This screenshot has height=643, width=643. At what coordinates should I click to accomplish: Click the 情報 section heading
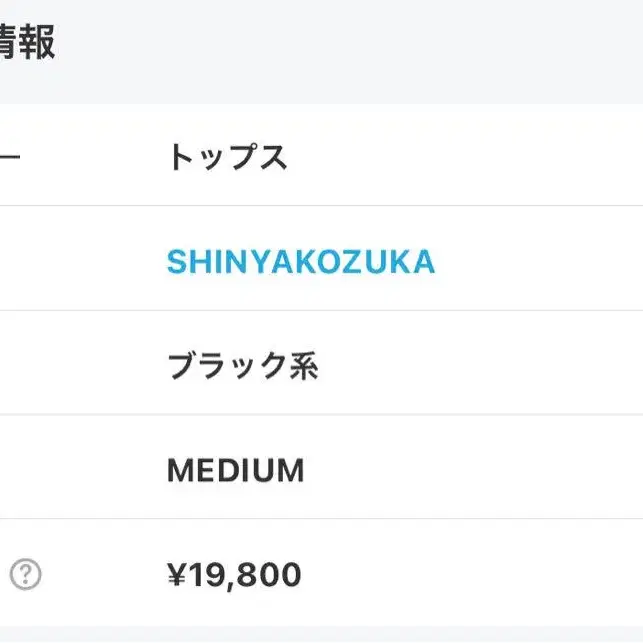click(x=27, y=42)
